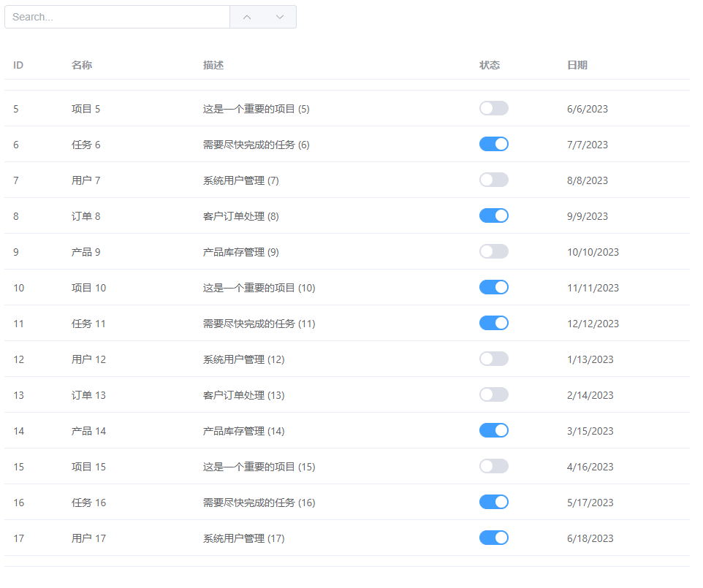Turn off the status switch for 任务 6
The image size is (703, 588).
[493, 145]
